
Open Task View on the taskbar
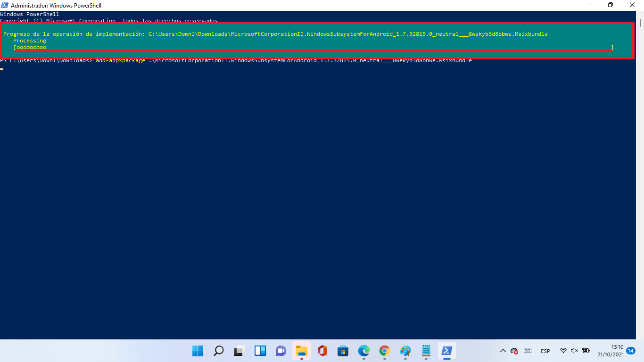point(239,351)
